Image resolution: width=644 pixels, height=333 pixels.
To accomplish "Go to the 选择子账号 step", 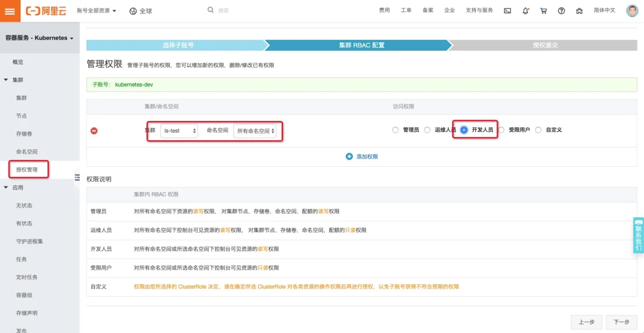I will [x=178, y=45].
